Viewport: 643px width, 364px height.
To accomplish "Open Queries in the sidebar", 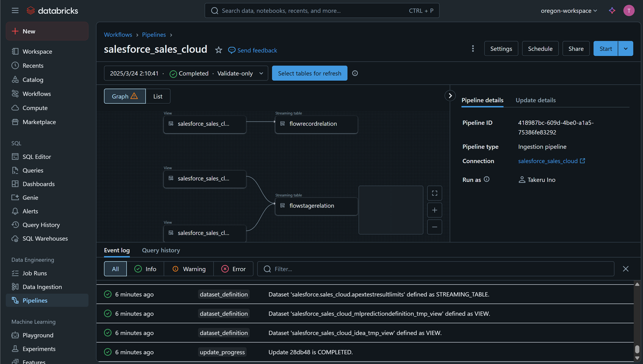I will [x=47, y=170].
